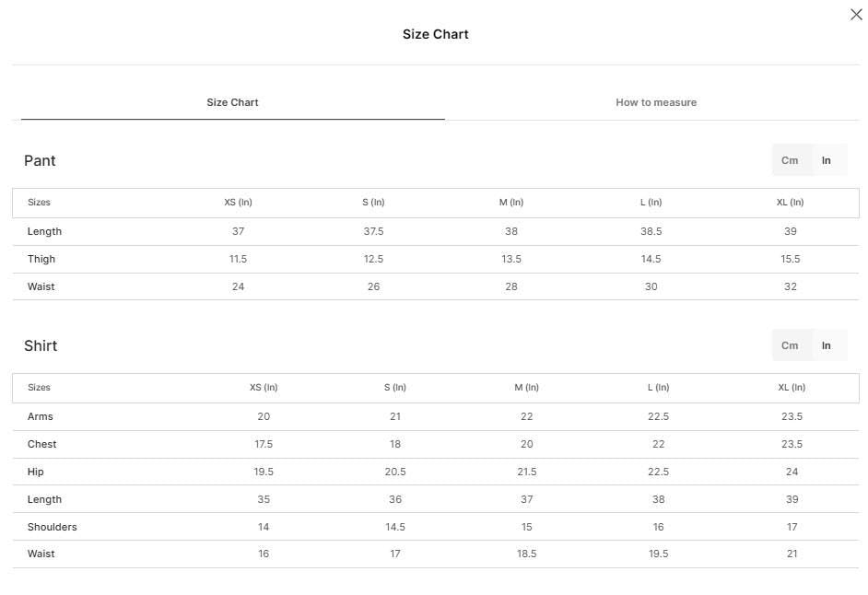Click the Shirt Chest row label

(x=42, y=444)
